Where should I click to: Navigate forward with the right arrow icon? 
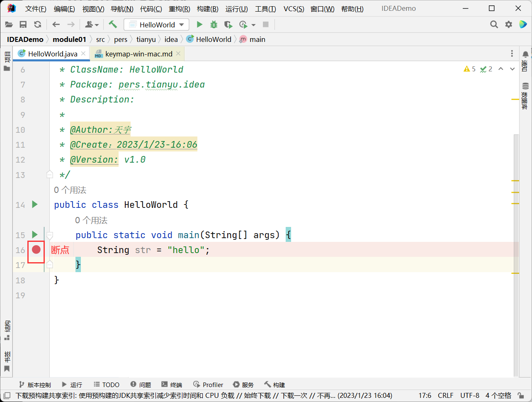tap(71, 24)
